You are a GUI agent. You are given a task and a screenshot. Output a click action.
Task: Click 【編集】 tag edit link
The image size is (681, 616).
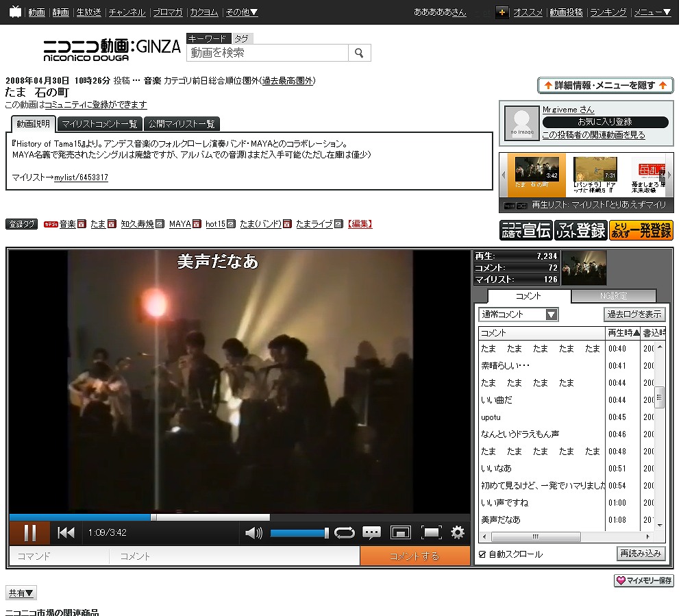(x=360, y=224)
